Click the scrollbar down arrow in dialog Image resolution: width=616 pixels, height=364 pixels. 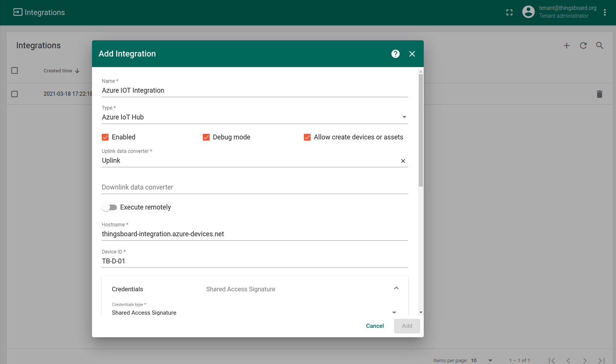click(421, 312)
